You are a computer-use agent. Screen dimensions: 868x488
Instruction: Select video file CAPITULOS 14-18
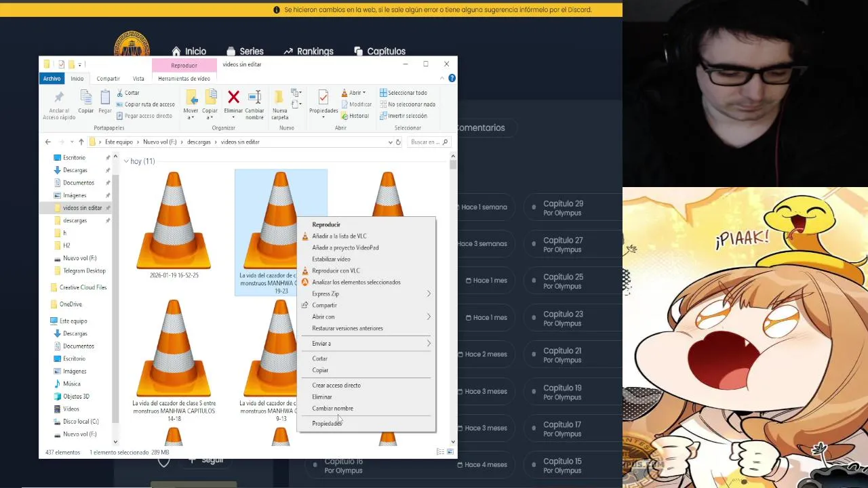[x=174, y=361]
